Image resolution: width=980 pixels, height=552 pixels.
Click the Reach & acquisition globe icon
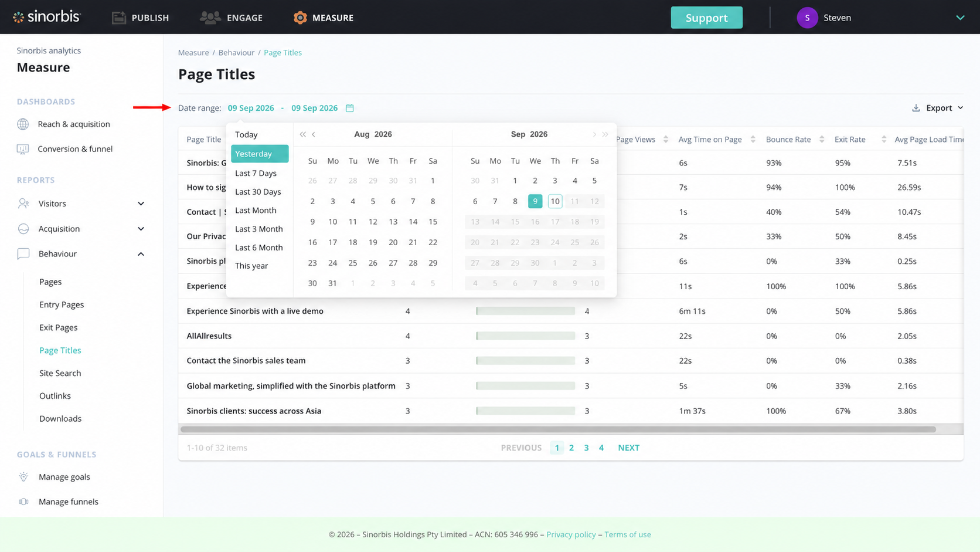23,124
